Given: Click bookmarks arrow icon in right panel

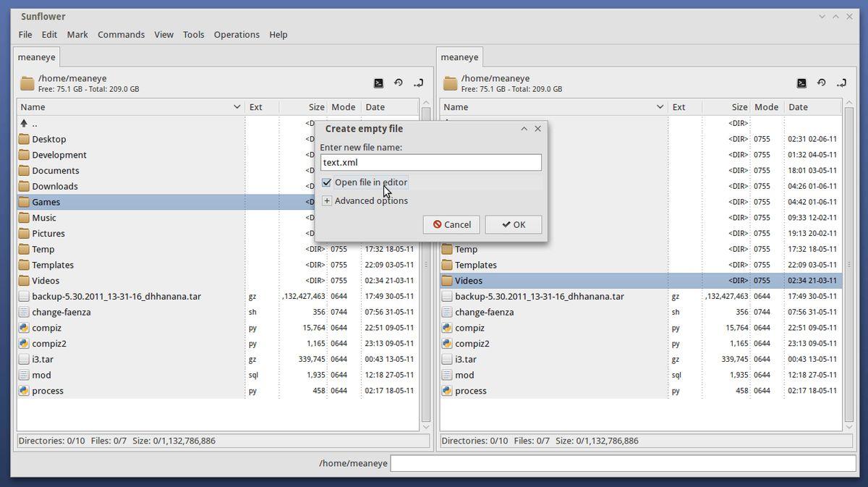Looking at the screenshot, I should (841, 83).
